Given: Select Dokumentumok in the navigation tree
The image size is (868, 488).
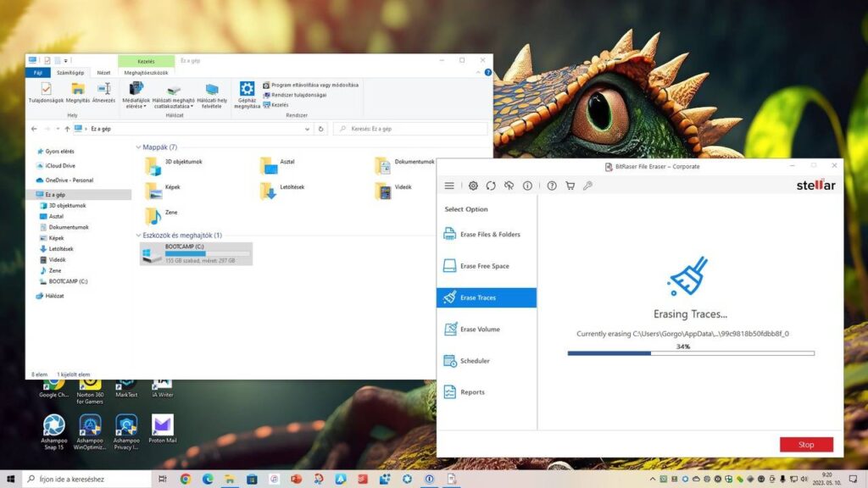Looking at the screenshot, I should [x=69, y=227].
